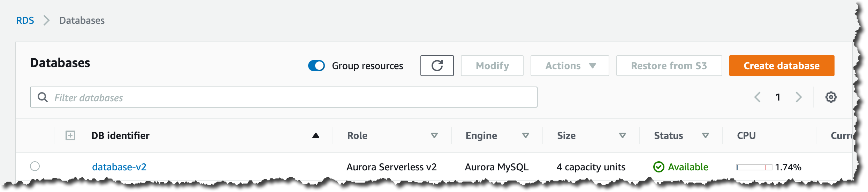Sort by the Role column arrow
The height and width of the screenshot is (192, 868).
(x=434, y=135)
